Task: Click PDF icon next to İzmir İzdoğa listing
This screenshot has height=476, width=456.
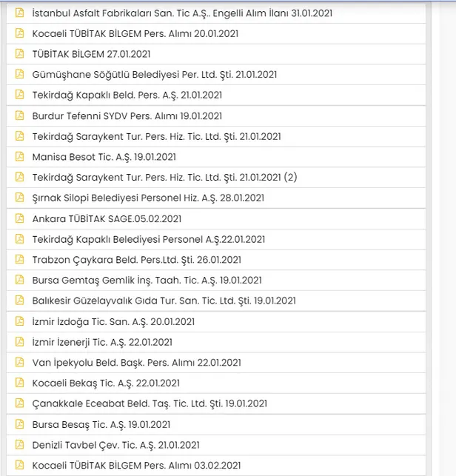Action: [x=19, y=321]
